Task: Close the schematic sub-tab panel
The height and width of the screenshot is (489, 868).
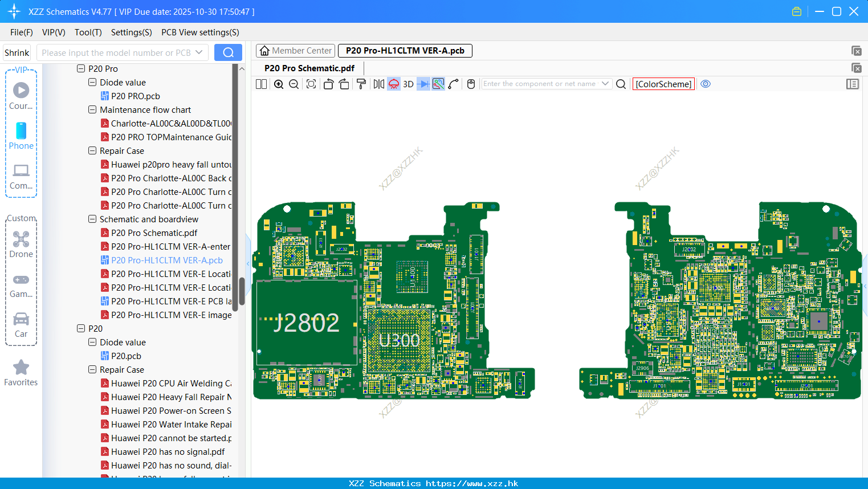Action: tap(856, 68)
